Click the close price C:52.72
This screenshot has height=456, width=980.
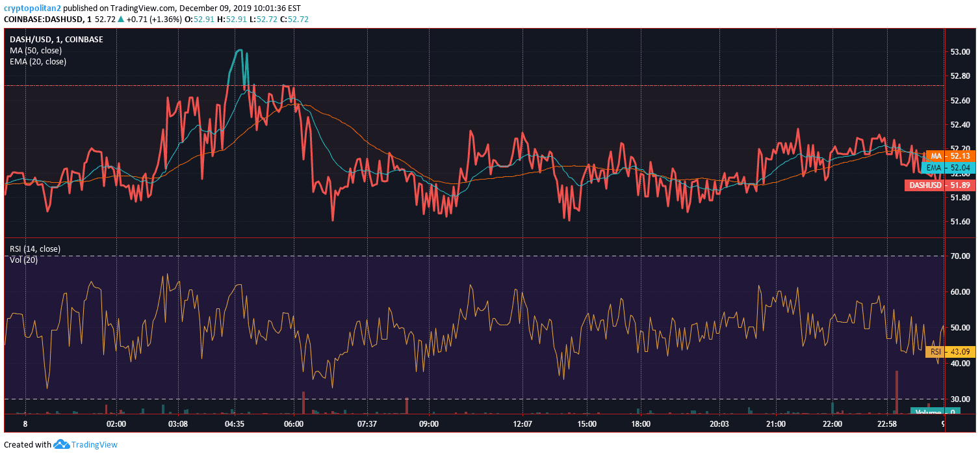tap(295, 20)
